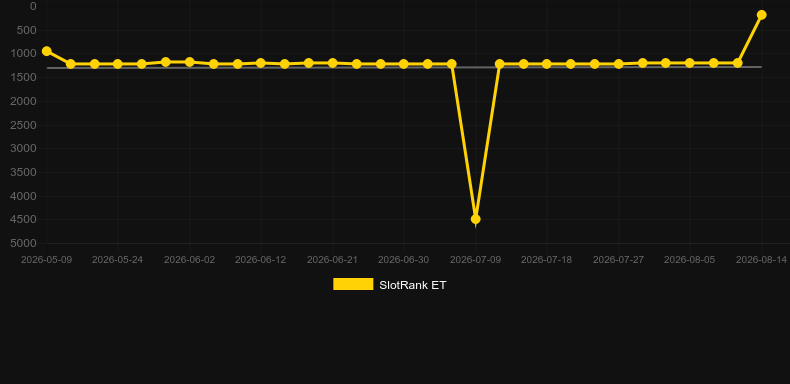Click the x-axis label 2026-08-05
This screenshot has width=790, height=384.
point(690,260)
